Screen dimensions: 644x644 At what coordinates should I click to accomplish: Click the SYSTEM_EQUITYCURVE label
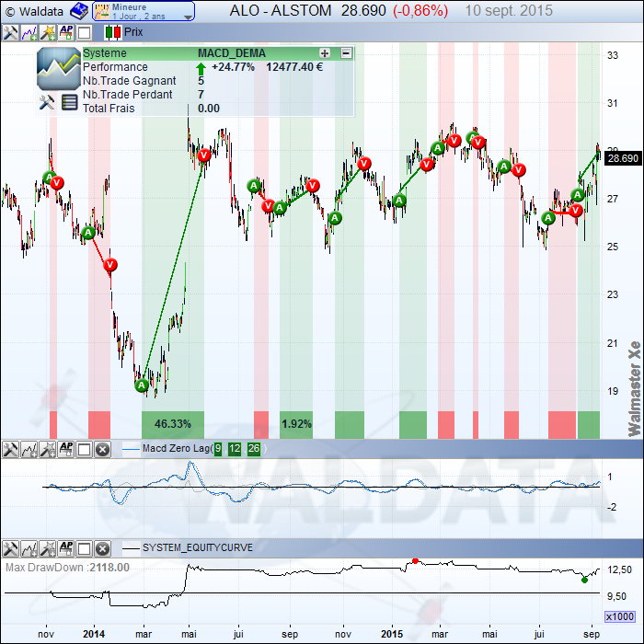(x=198, y=548)
